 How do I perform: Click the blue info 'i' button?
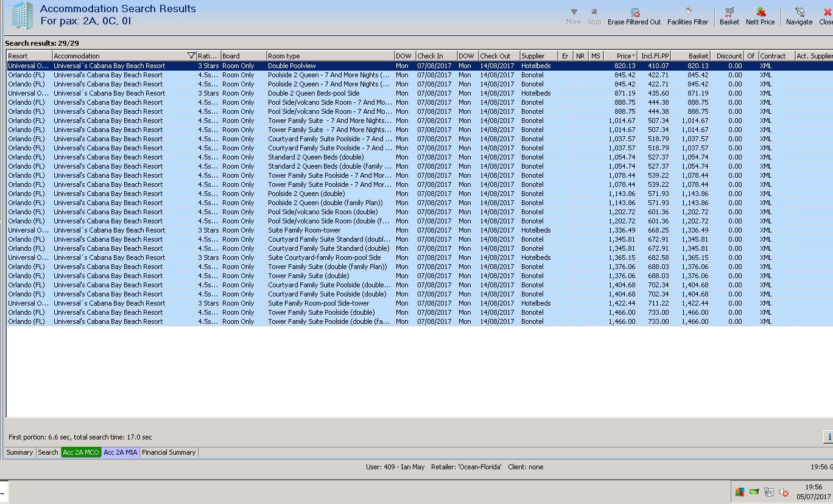pos(828,436)
